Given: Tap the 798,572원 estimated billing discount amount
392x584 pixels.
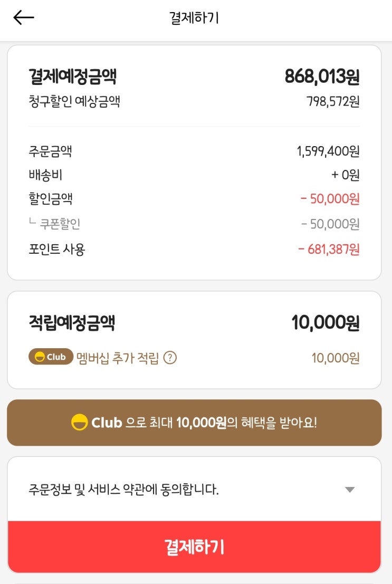Looking at the screenshot, I should coord(333,101).
